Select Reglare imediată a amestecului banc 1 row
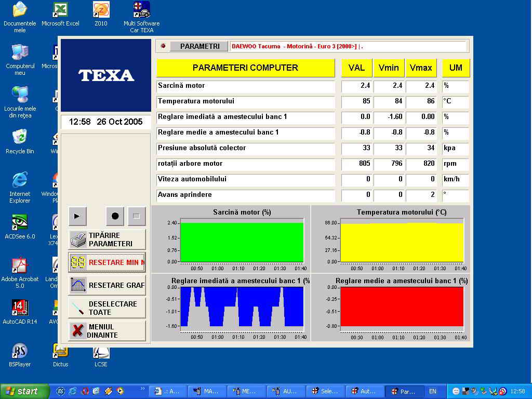Viewport: 532px width, 399px height. pyautogui.click(x=246, y=117)
